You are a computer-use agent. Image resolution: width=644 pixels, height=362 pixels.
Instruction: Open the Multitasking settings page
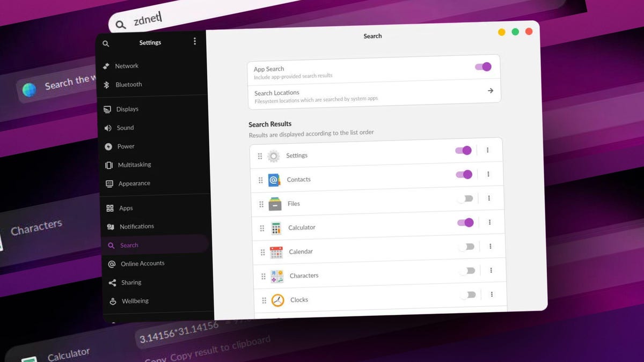[134, 165]
